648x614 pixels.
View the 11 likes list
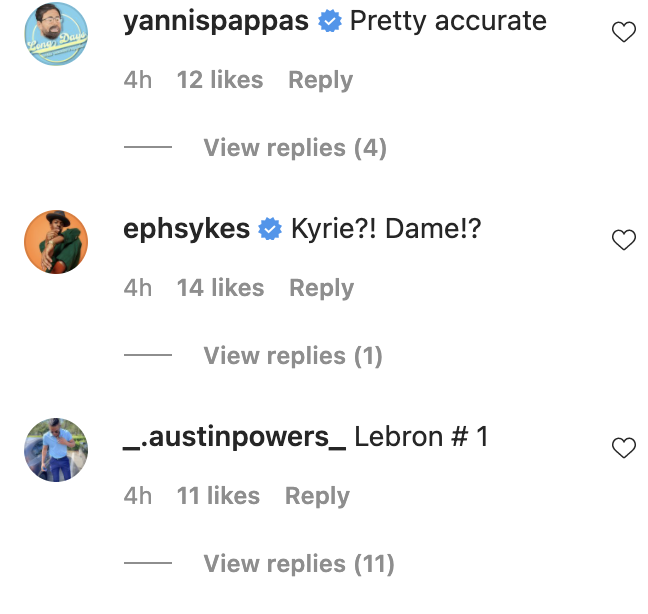click(x=218, y=496)
